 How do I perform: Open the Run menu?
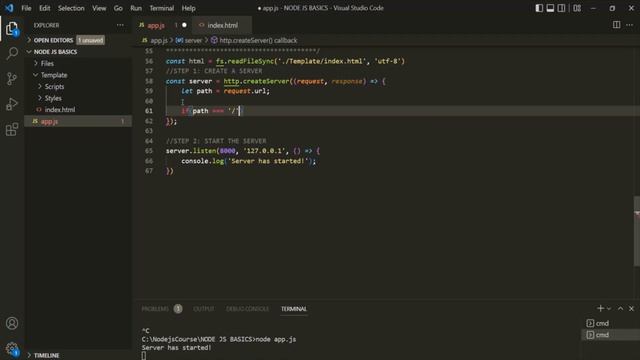coord(136,8)
